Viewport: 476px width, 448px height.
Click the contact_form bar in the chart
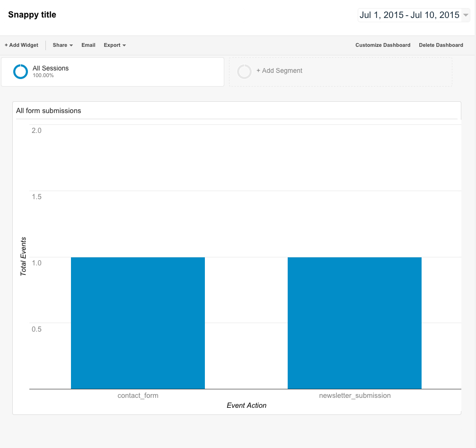(138, 323)
